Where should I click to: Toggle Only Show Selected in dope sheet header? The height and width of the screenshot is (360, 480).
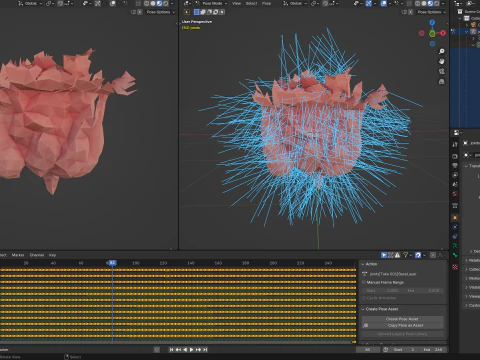tap(384, 255)
